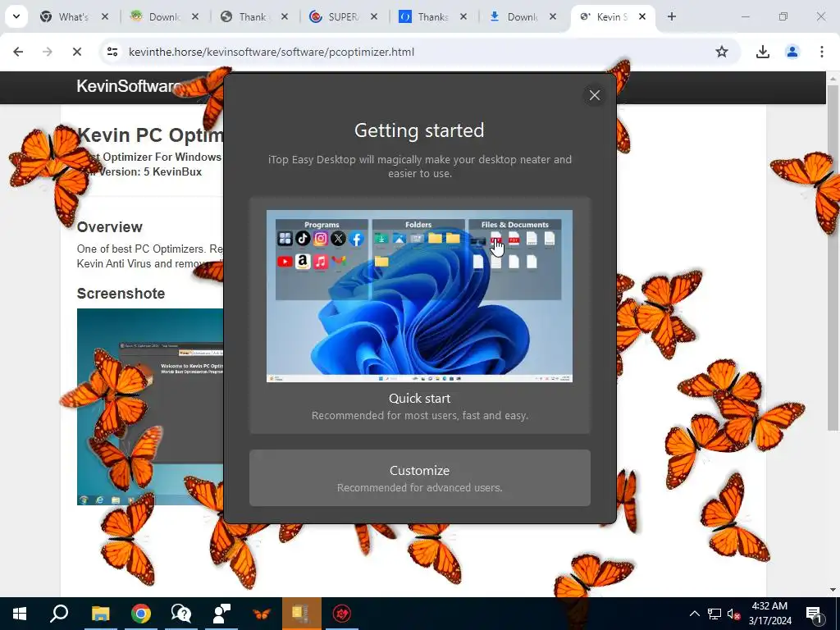
Task: Switch to the Thanks tab with blue icon
Action: point(431,17)
